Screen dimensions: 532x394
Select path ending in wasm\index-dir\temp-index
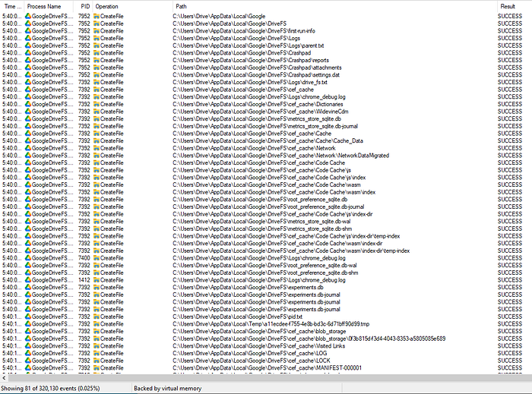click(291, 251)
